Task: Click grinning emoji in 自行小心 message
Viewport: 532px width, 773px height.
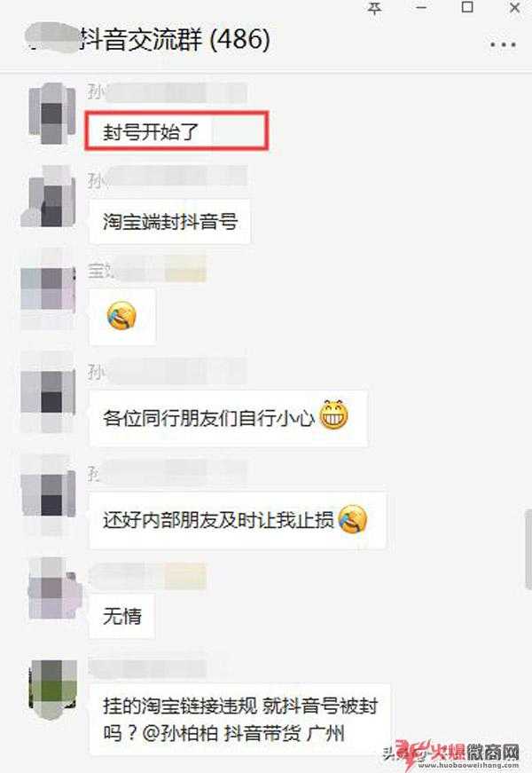Action: point(334,414)
